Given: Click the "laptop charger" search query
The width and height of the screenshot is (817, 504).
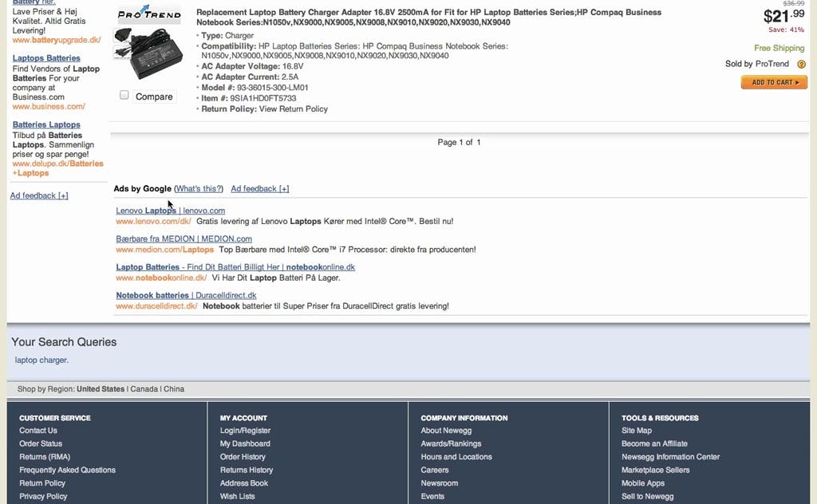Looking at the screenshot, I should pyautogui.click(x=41, y=360).
